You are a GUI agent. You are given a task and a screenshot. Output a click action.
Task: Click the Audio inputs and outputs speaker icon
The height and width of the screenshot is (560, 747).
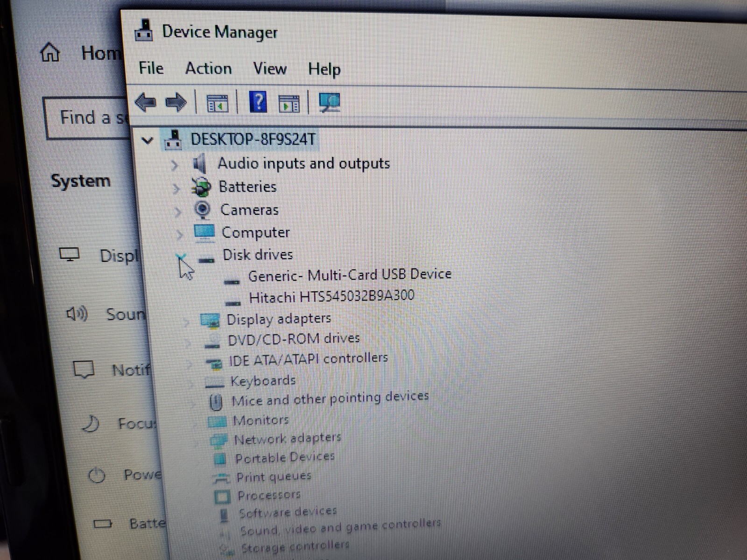click(199, 164)
